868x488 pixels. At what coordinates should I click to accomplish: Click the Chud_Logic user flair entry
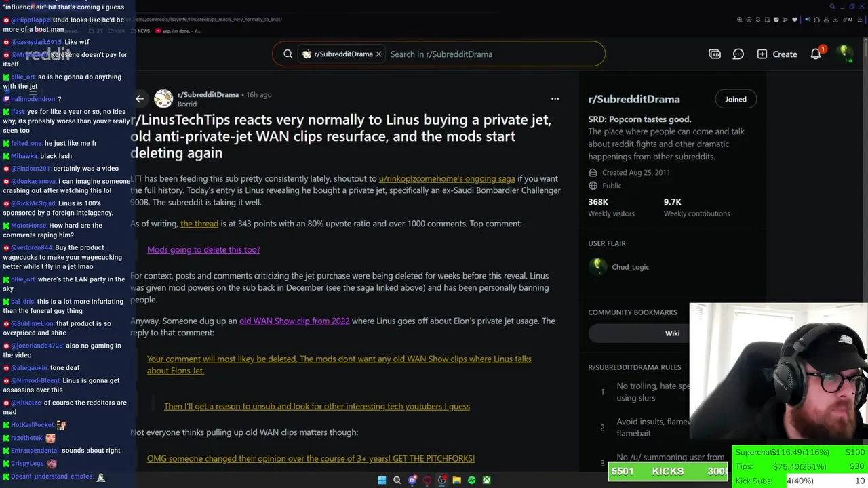tap(620, 267)
